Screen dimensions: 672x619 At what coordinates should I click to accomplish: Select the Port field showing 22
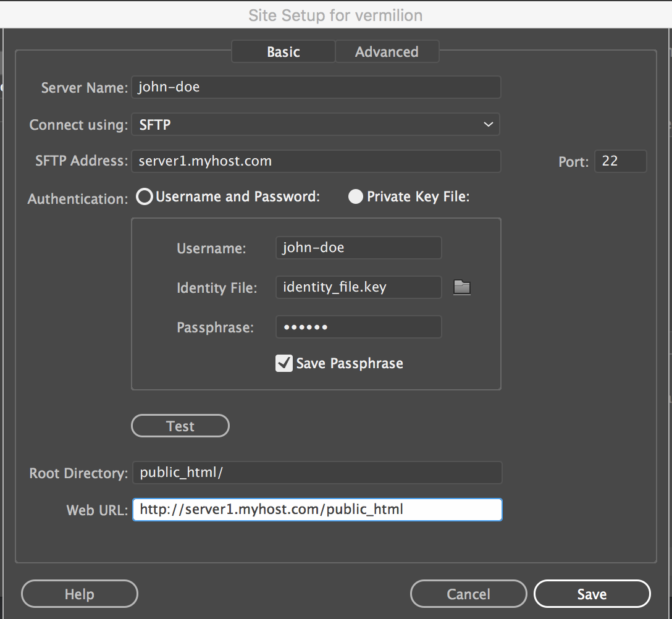click(x=620, y=161)
